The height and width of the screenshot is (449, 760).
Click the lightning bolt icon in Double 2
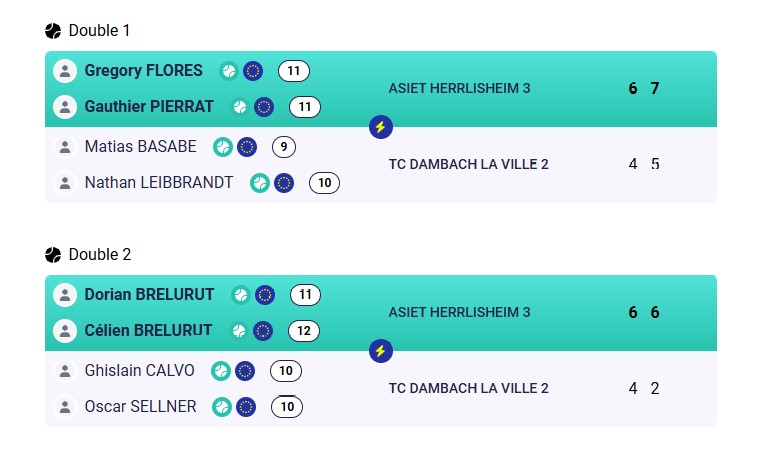tap(380, 351)
